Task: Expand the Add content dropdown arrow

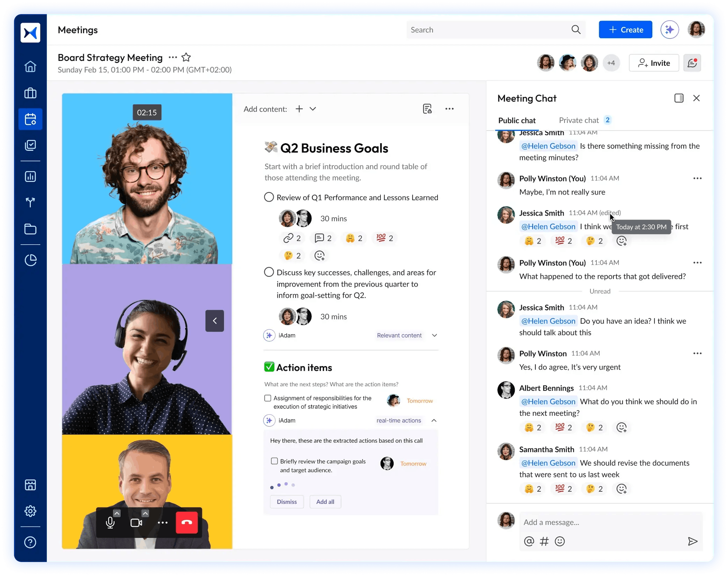Action: click(313, 109)
